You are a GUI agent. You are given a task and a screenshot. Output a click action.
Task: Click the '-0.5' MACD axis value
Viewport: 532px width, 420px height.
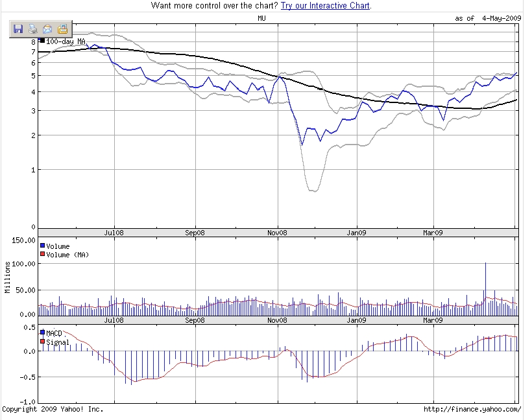[x=29, y=377]
